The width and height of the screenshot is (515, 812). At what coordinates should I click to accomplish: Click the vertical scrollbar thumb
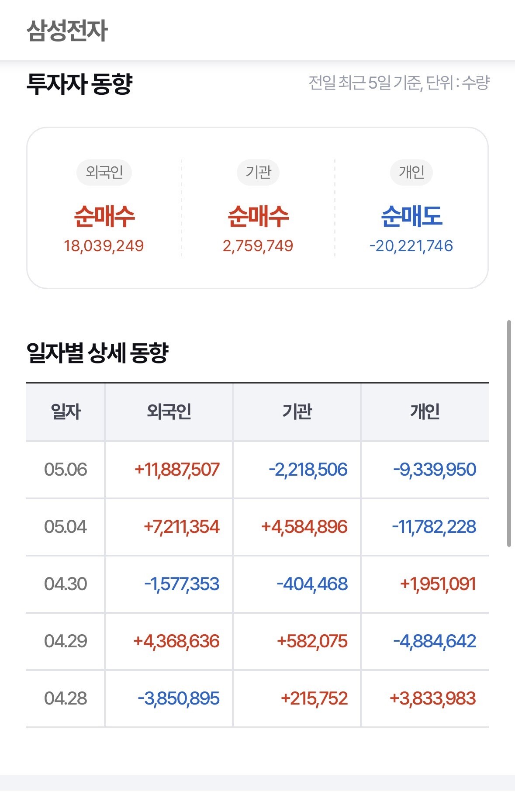509,433
